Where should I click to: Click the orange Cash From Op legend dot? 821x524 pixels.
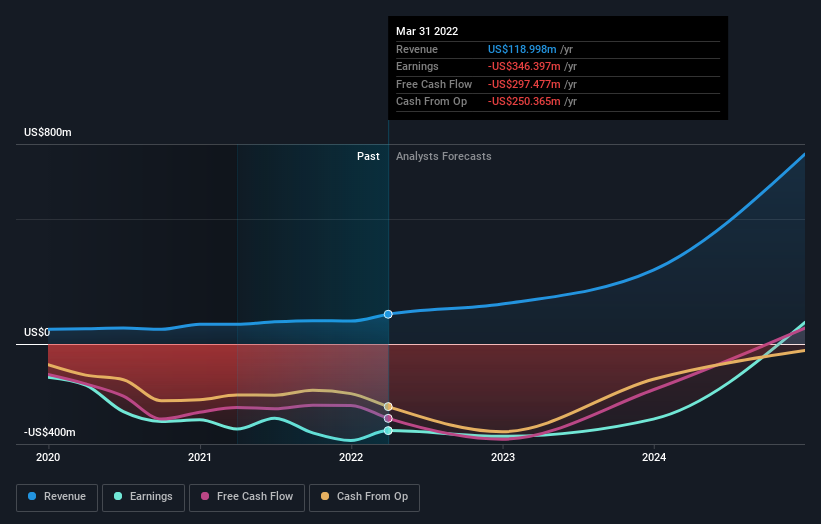[x=325, y=496]
